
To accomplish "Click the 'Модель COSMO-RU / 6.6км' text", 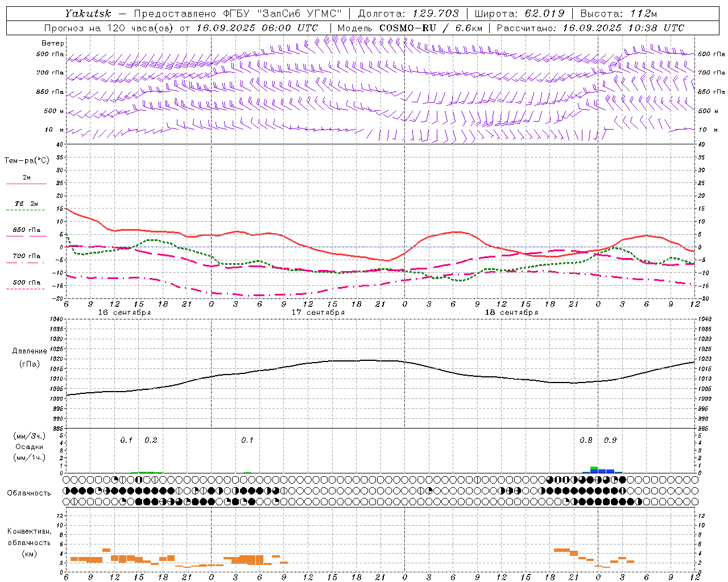I will 410,28.
